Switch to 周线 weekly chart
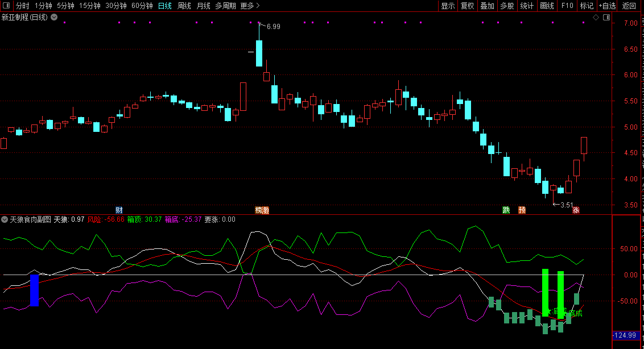This screenshot has height=349, width=644. 184,6
